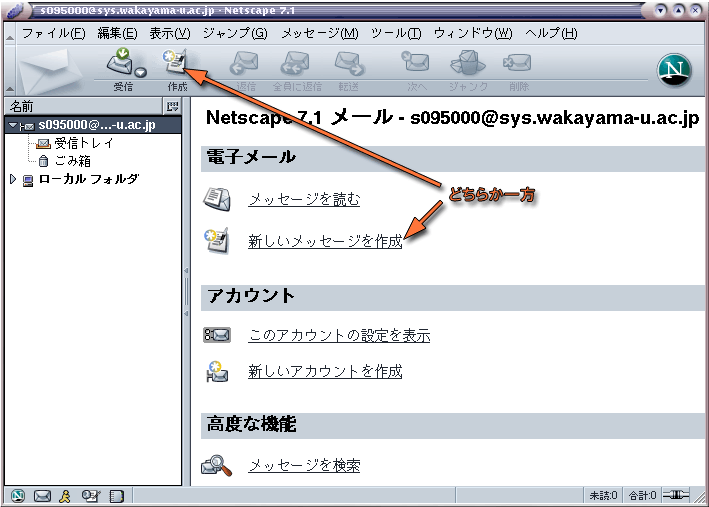Click the このアカウントの設定を表示 link
Image resolution: width=709 pixels, height=507 pixels.
point(339,335)
